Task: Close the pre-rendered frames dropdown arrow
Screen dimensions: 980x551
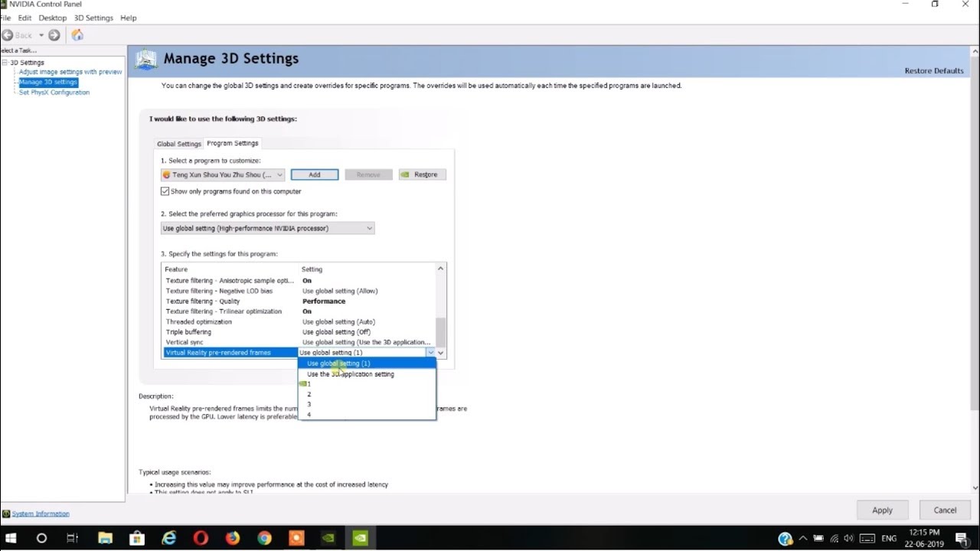Action: tap(430, 353)
